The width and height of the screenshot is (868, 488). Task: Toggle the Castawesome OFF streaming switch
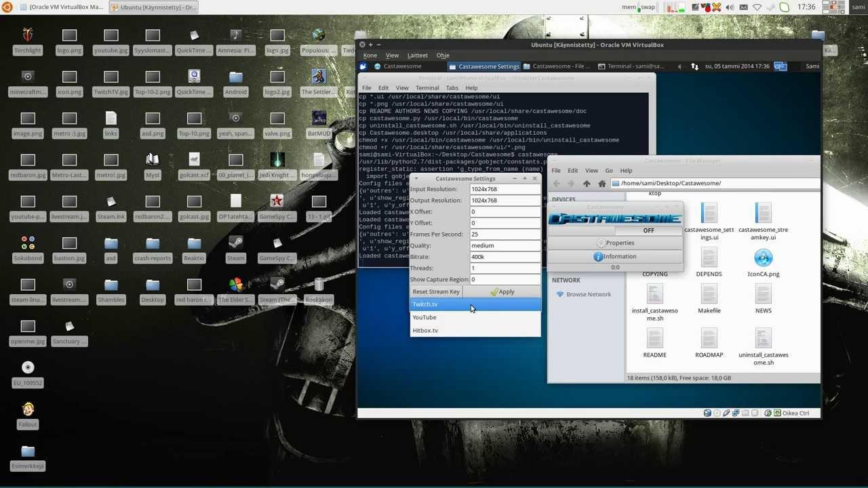616,230
